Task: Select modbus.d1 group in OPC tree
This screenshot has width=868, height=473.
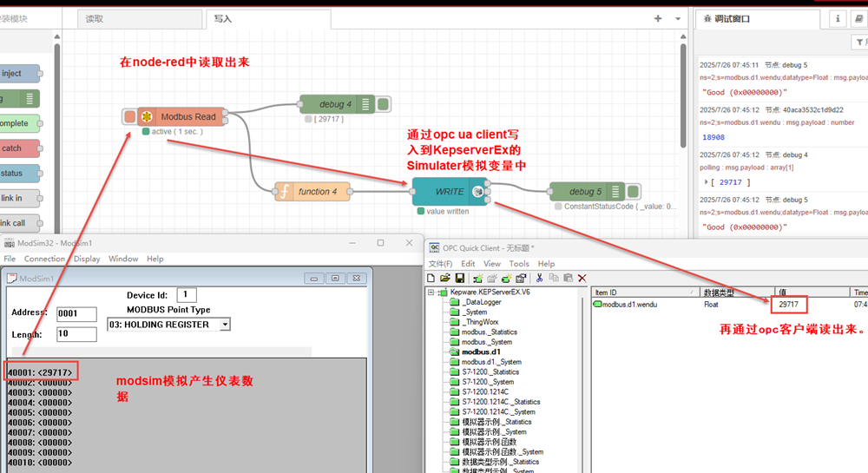Action: [481, 351]
